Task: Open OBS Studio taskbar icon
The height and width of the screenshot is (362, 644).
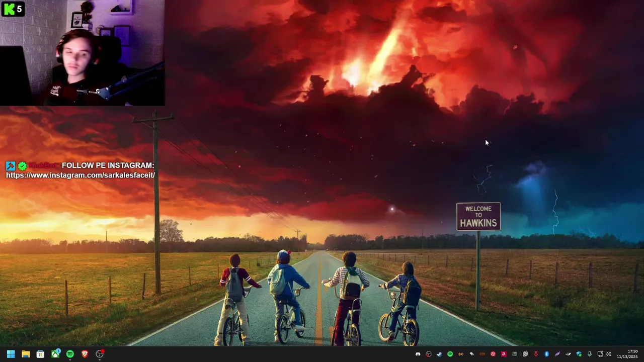Action: tap(100, 354)
